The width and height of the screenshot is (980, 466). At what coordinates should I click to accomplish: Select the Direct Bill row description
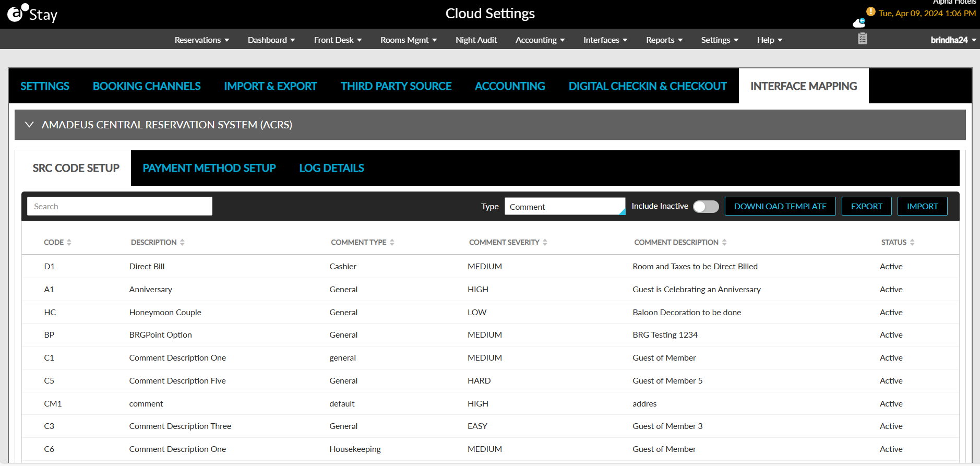(147, 266)
